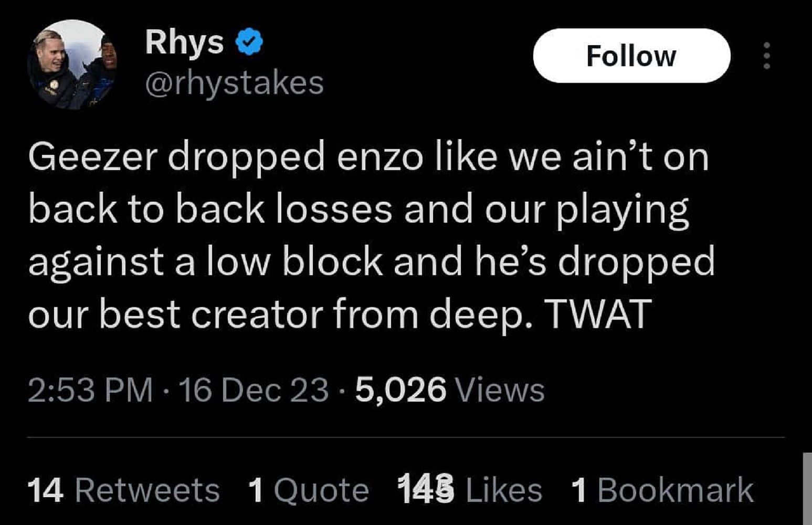
Task: Click the word "enzo" in the tweet
Action: point(379,157)
